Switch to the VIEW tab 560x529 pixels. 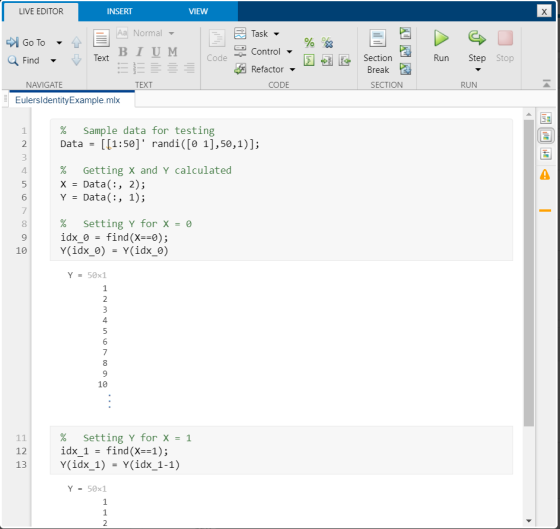[198, 11]
